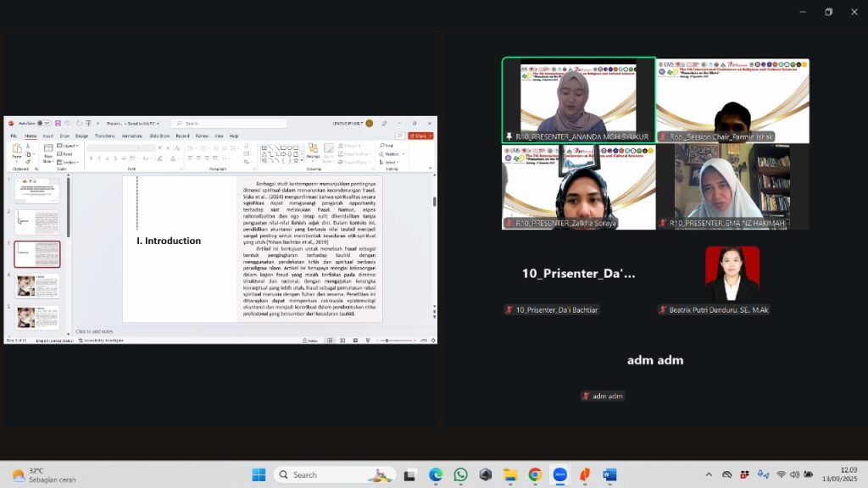Select the fourth slide thumbnail
This screenshot has width=868, height=488.
coord(37,286)
